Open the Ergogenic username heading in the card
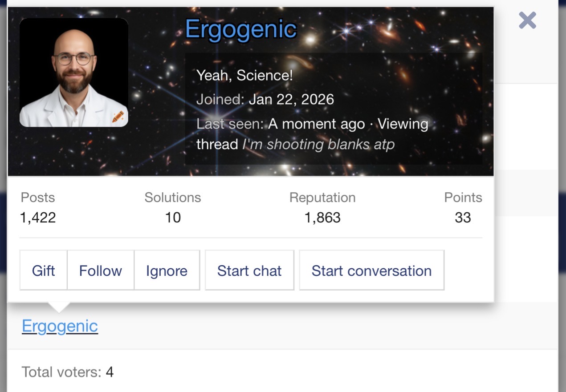The height and width of the screenshot is (392, 566). pos(240,30)
